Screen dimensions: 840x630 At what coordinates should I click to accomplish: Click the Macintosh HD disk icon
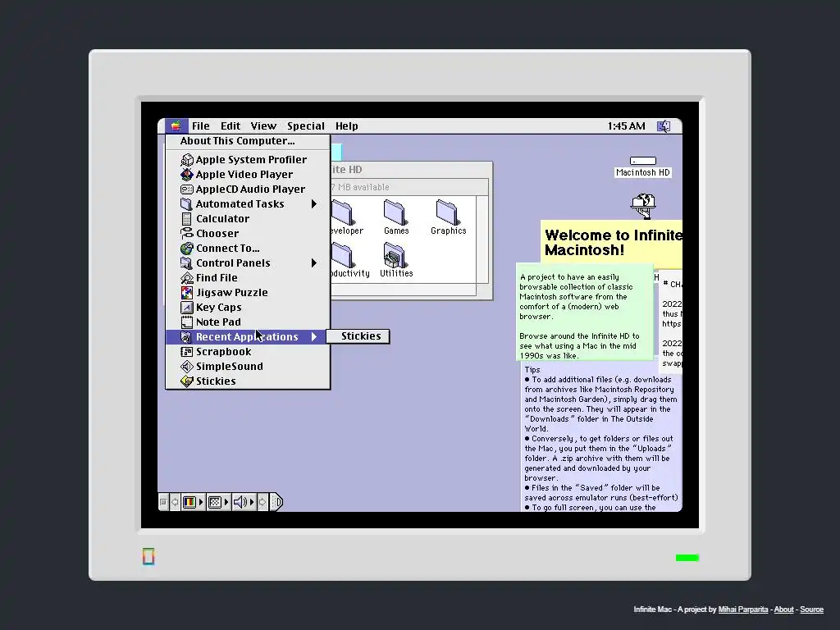pos(643,162)
